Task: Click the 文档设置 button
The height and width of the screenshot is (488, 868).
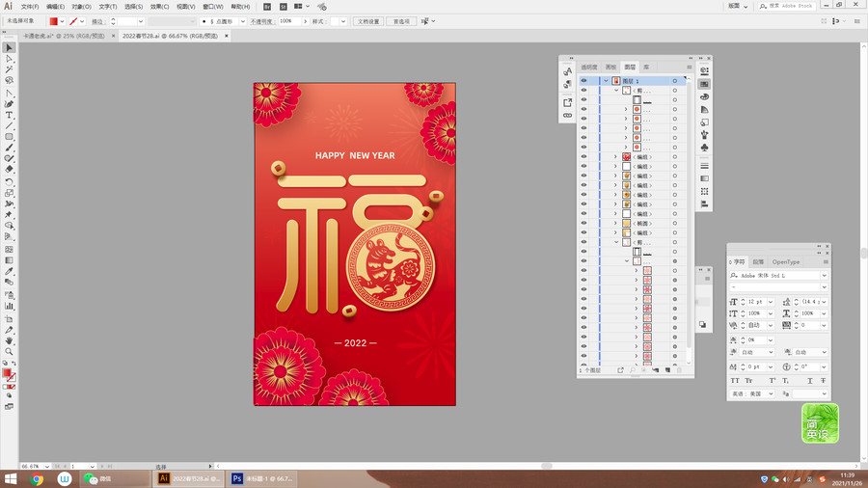Action: coord(368,21)
